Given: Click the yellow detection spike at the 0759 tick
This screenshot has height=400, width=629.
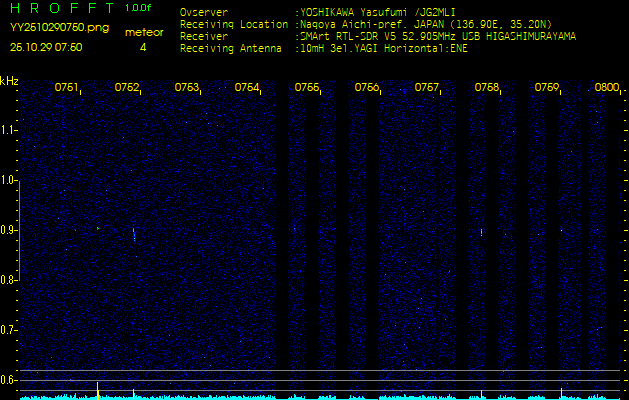Looking at the screenshot, I should point(561,393).
